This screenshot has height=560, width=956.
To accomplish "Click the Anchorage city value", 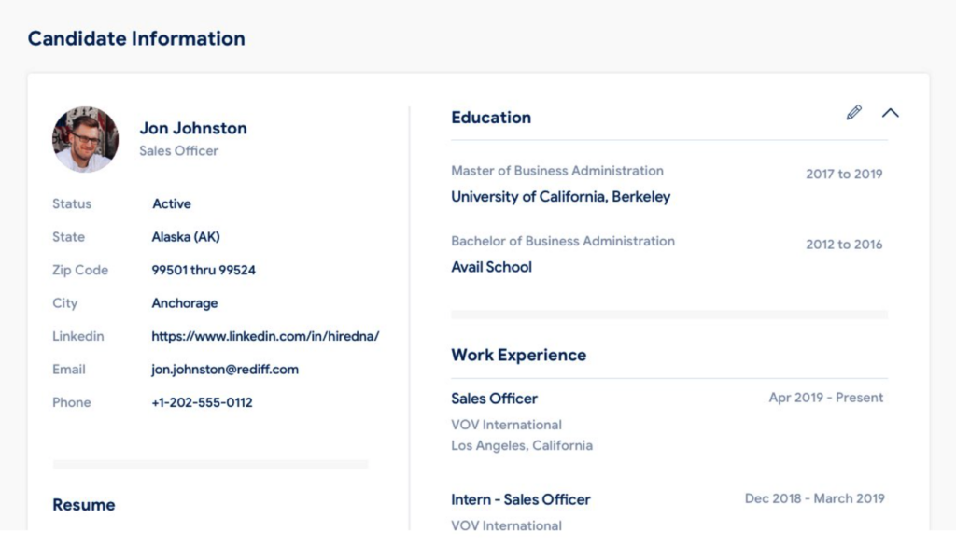I will tap(185, 303).
